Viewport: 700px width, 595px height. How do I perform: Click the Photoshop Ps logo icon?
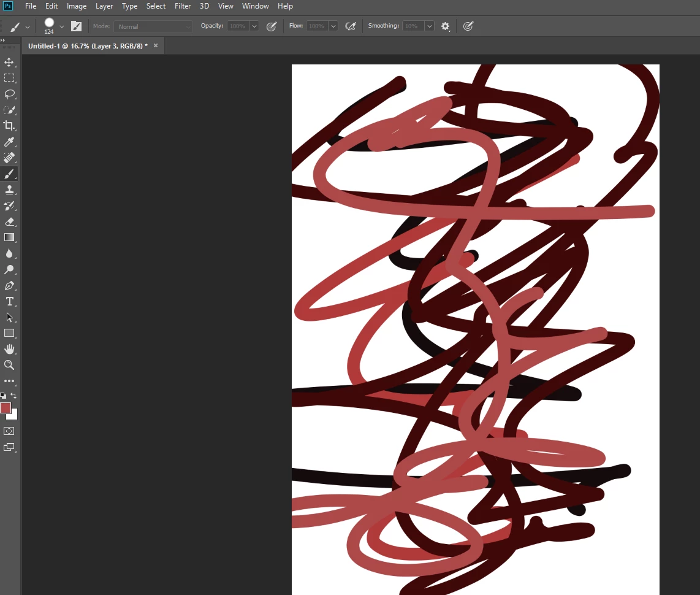pos(7,6)
